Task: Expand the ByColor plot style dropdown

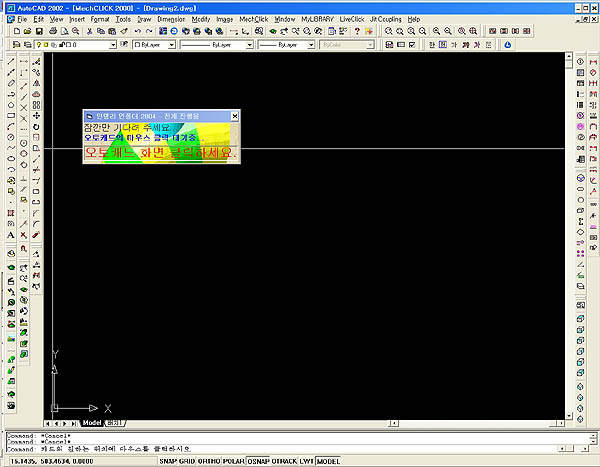Action: click(x=370, y=45)
